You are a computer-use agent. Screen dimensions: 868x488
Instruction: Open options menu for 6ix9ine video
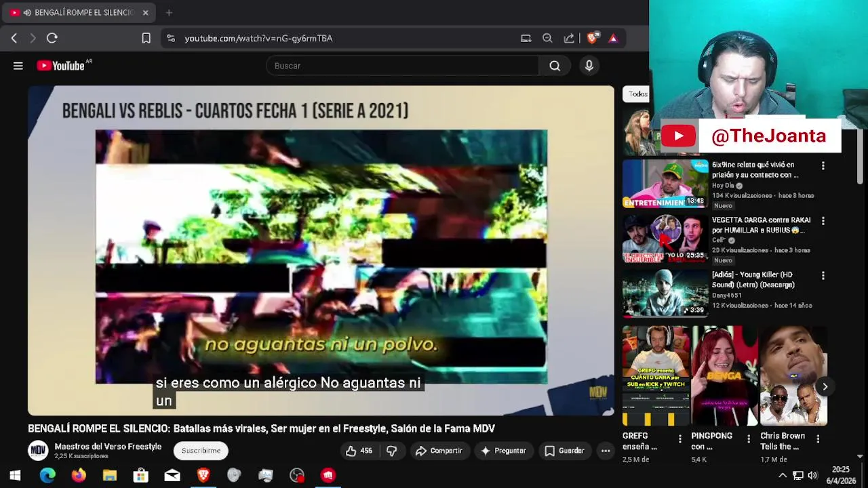(x=823, y=165)
